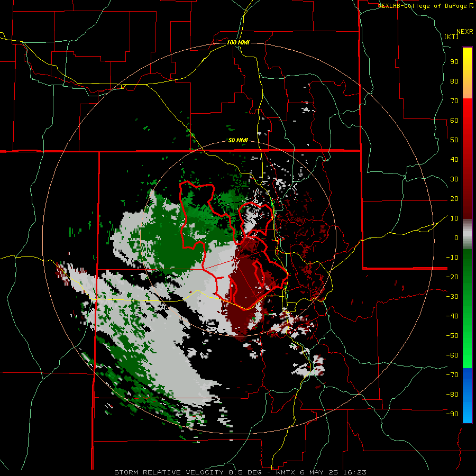Click the -30 knot label on velocity scale

pyautogui.click(x=452, y=297)
